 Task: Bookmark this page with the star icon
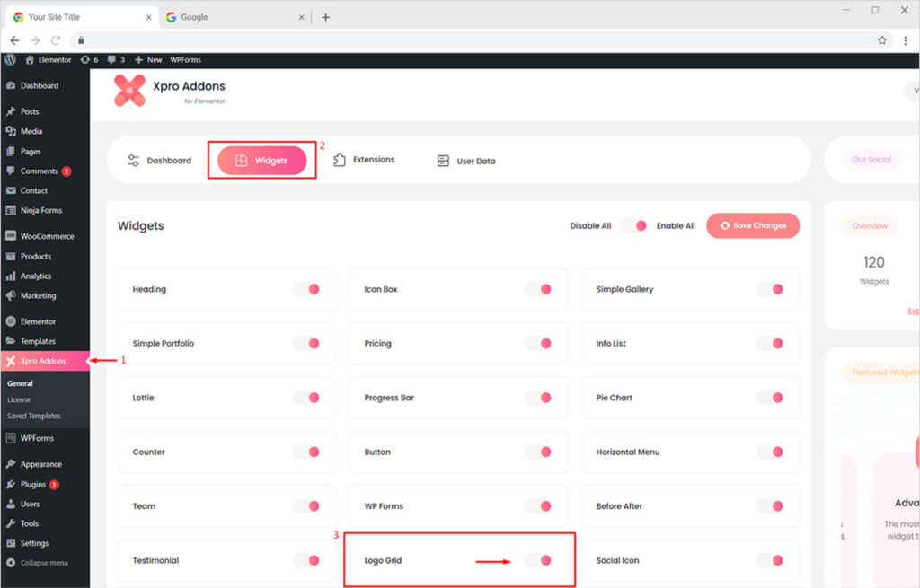pyautogui.click(x=882, y=40)
